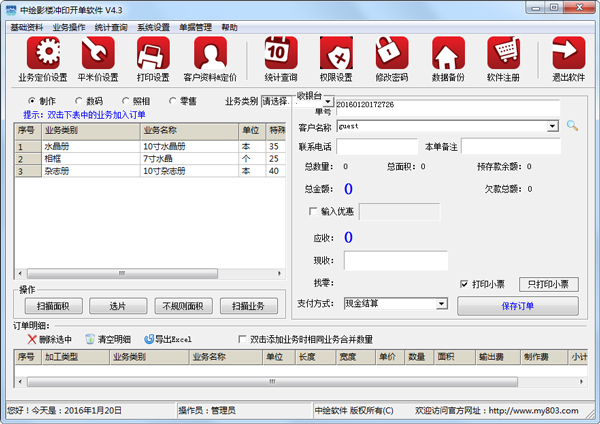Expand the 业务类别 dropdown
This screenshot has width=600, height=424.
coord(328,101)
